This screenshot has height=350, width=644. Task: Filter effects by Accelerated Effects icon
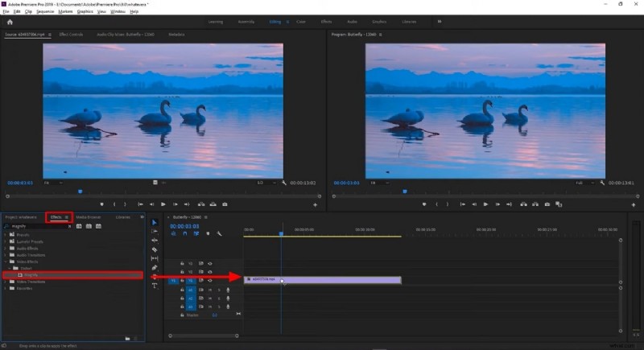point(79,227)
